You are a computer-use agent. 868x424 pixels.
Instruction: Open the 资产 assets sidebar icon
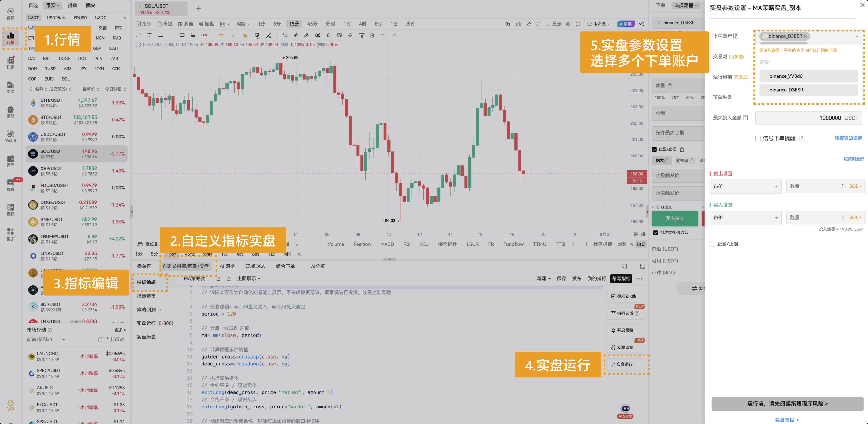pyautogui.click(x=10, y=161)
